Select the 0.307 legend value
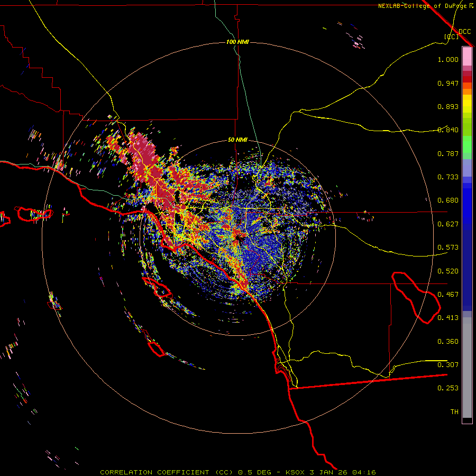This screenshot has height=476, width=476. [x=448, y=365]
